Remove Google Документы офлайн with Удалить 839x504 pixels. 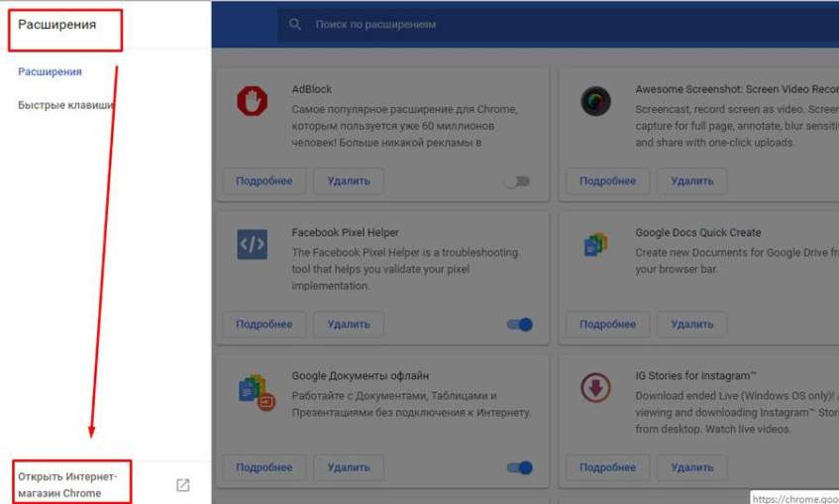tap(349, 467)
